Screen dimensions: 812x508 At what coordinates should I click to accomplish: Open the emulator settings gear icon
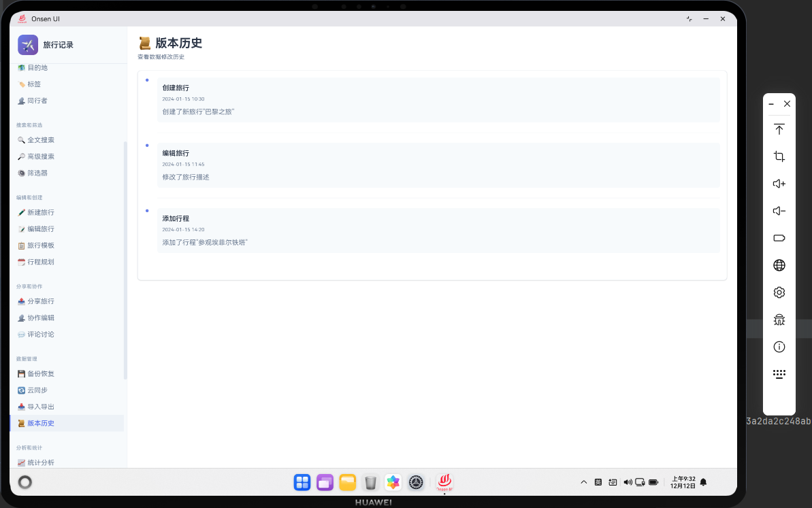pos(779,292)
